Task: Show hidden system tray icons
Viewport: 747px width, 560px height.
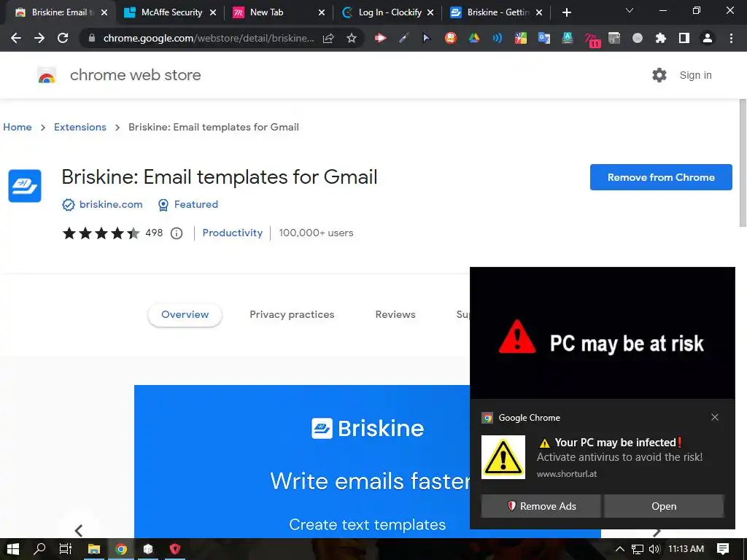Action: 620,549
